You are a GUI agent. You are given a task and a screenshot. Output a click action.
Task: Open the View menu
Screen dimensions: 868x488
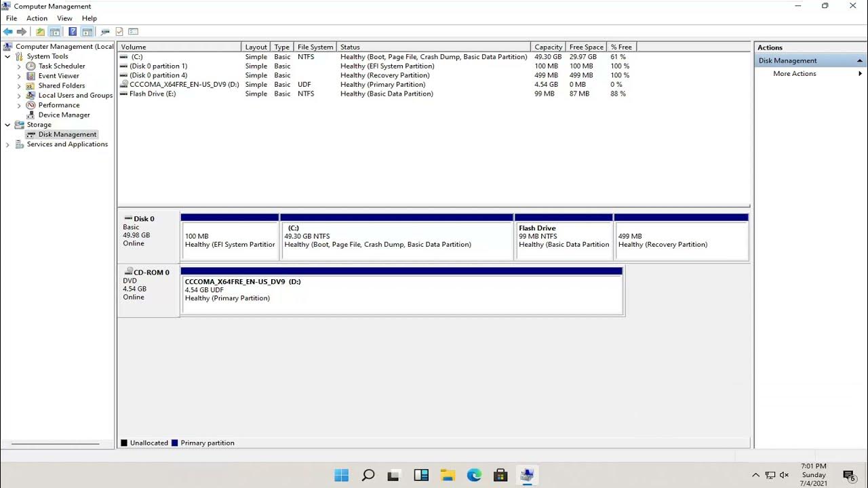(64, 18)
